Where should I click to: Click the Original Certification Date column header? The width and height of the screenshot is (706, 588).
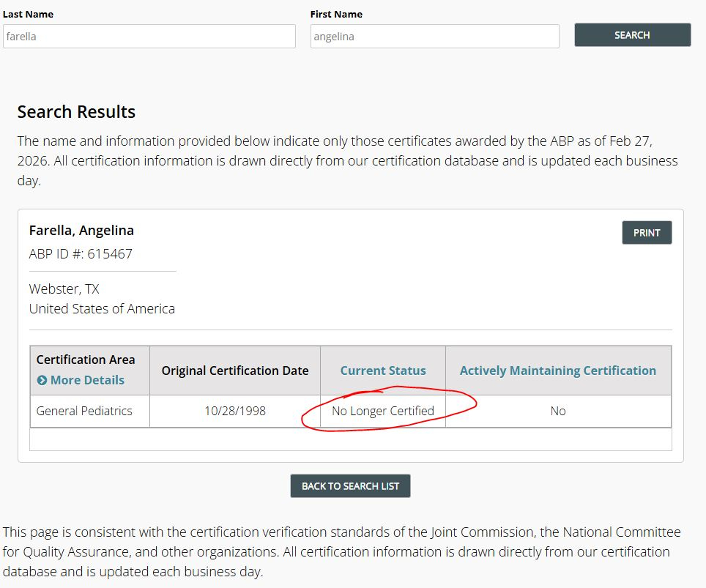(x=234, y=371)
